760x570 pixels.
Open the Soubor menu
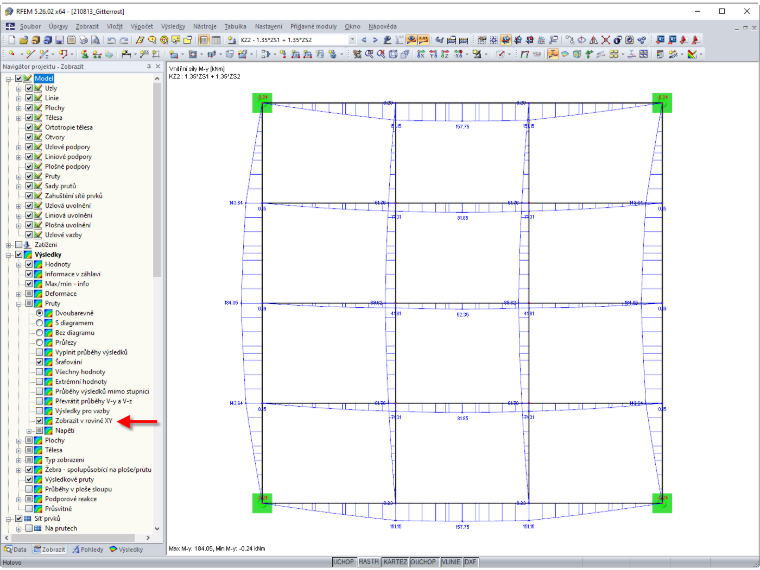(30, 26)
